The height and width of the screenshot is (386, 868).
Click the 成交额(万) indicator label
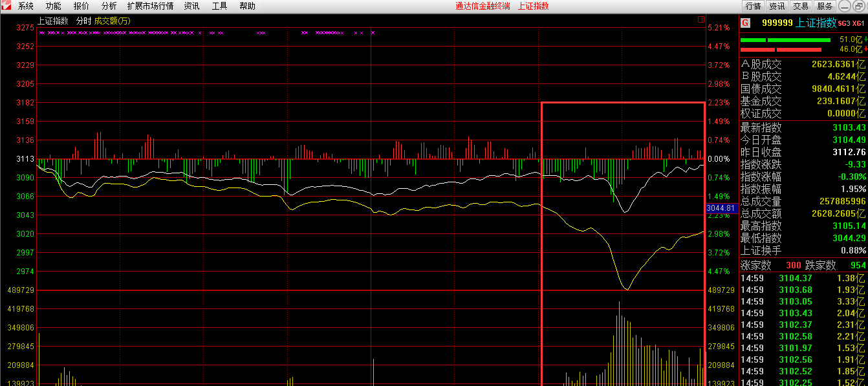pos(113,21)
